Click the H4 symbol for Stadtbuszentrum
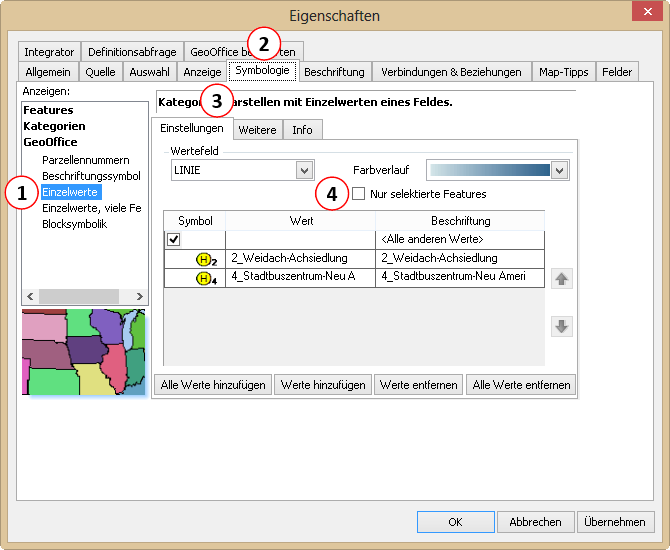 click(206, 277)
